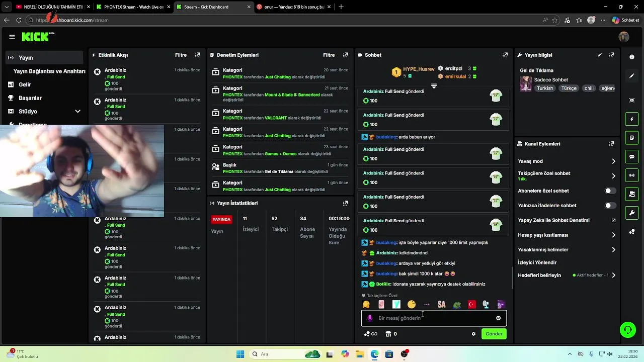This screenshot has width=644, height=362.
Task: Click the chat scrollbar
Action: [x=512, y=278]
